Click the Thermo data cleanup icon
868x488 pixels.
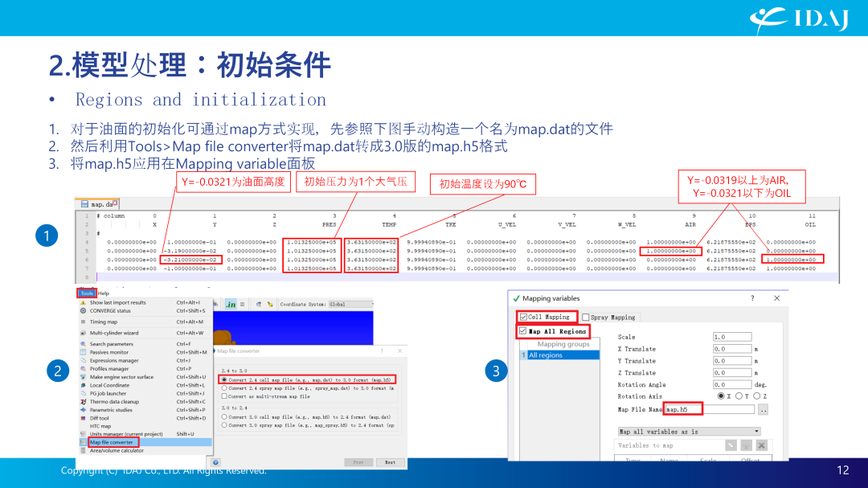(x=83, y=402)
